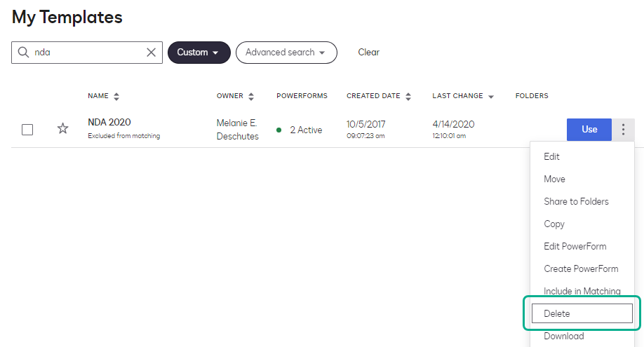Sort by Created Date column
This screenshot has height=347, width=644.
point(379,96)
